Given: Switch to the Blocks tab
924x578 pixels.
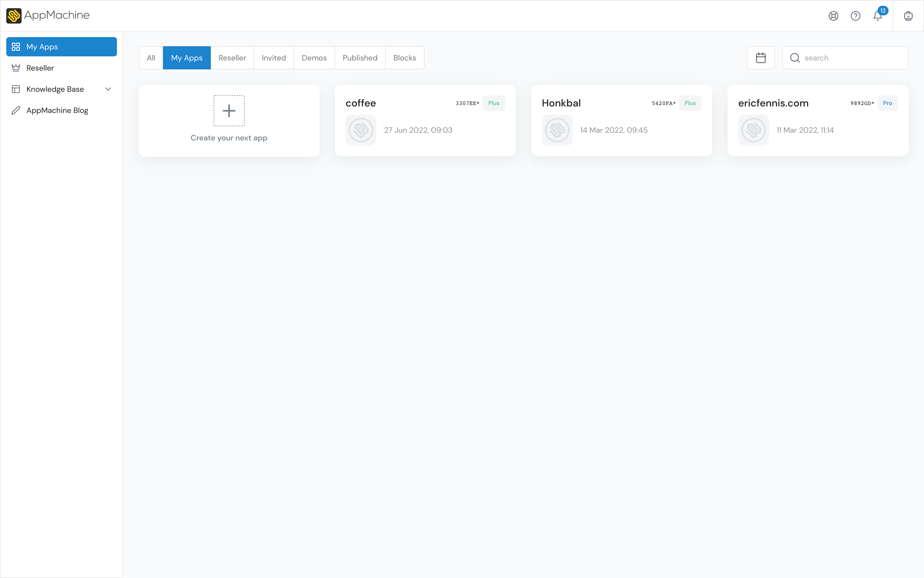Looking at the screenshot, I should tap(405, 58).
